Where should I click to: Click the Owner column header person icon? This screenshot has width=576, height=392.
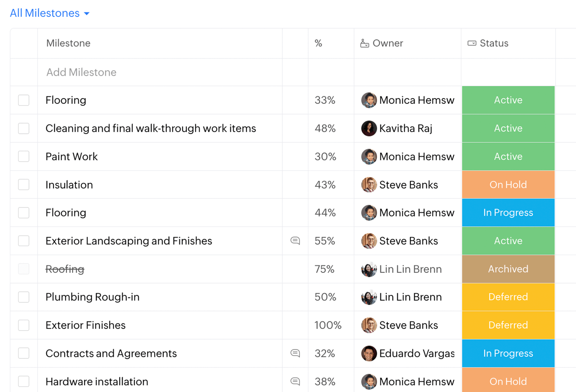[364, 43]
